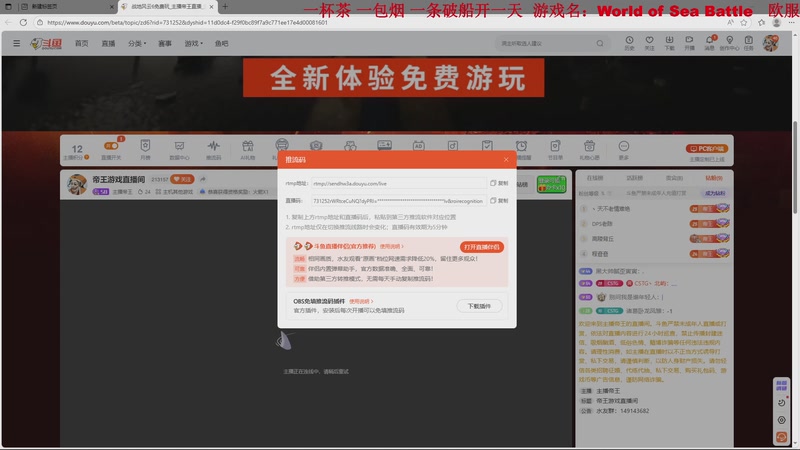Copy the rtmp address with 复制
This screenshot has height=450, width=800.
tap(499, 183)
